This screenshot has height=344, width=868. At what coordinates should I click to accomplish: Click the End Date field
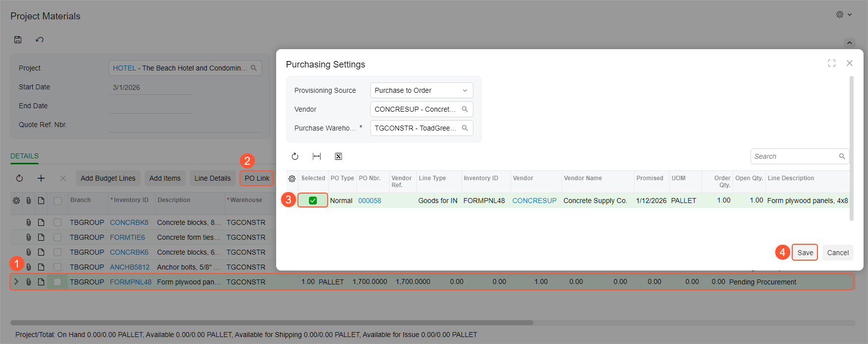151,106
